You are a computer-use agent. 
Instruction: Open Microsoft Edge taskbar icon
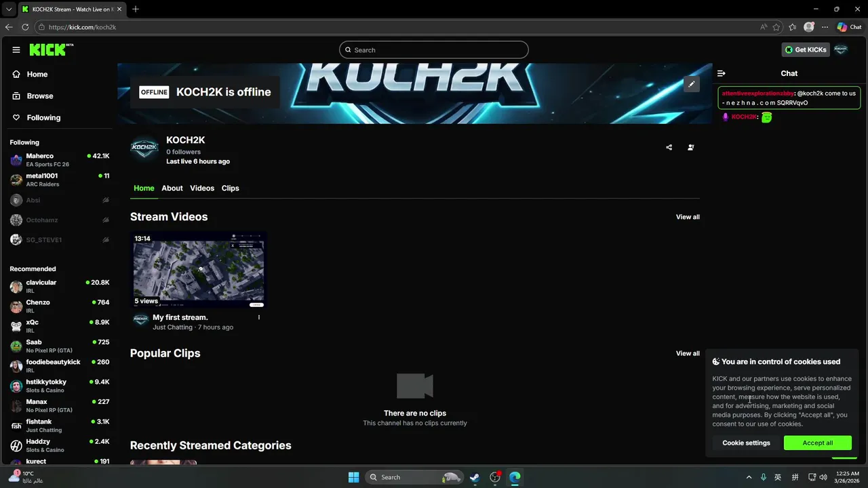(x=515, y=477)
